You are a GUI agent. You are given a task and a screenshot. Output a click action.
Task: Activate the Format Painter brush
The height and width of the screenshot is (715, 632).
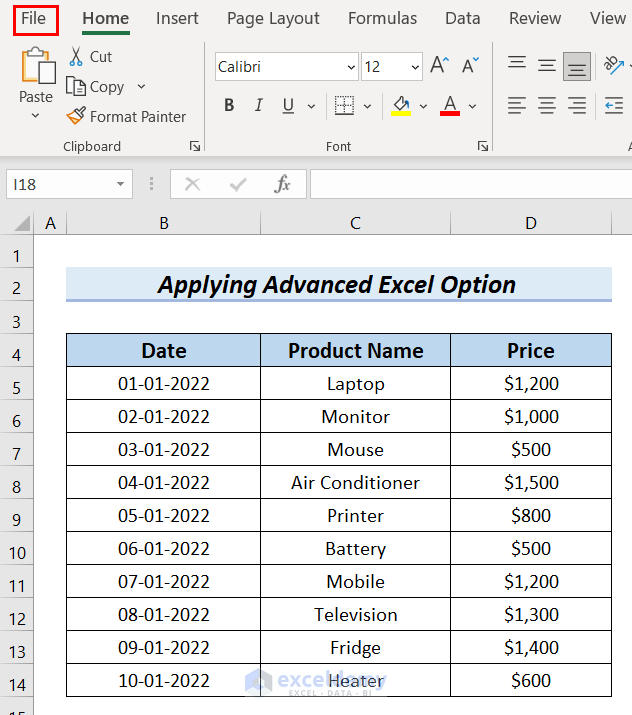click(126, 116)
